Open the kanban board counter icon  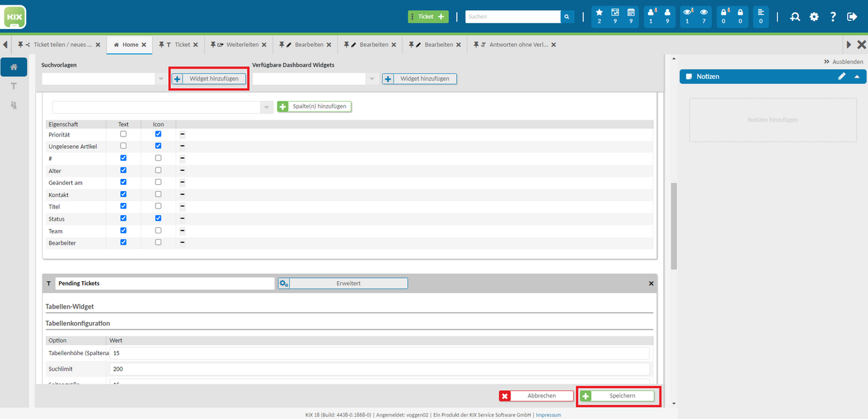[615, 16]
